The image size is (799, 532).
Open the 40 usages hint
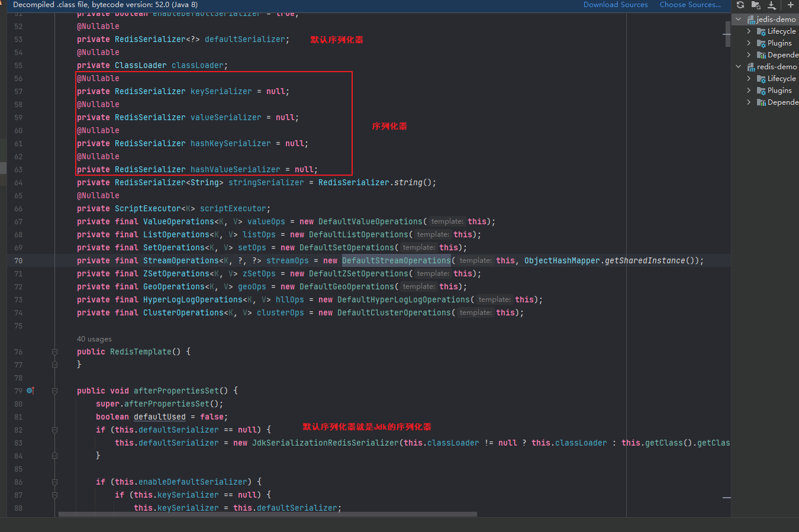[94, 339]
